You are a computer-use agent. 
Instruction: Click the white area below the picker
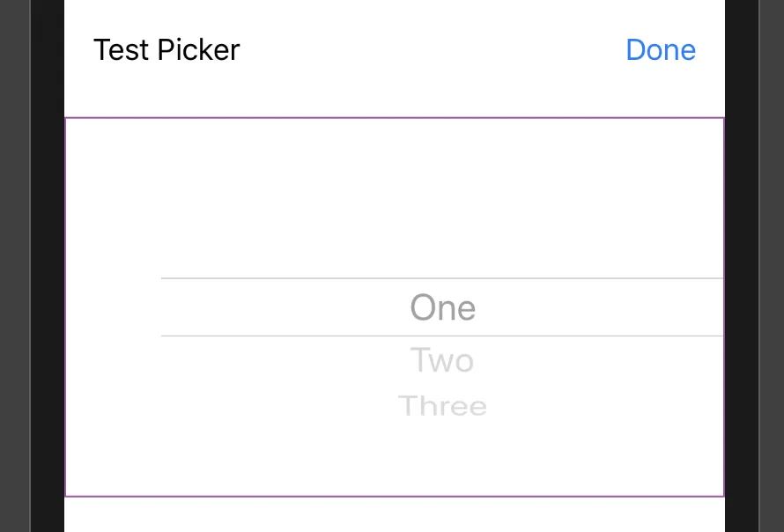(x=395, y=515)
